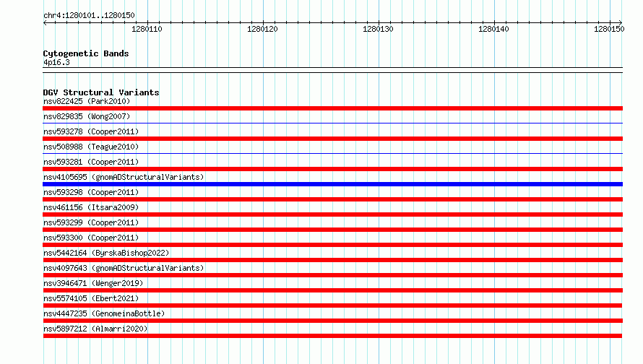The image size is (643, 364).
Task: Open the nsv593298 (Cooper2011) label
Action: 91,192
